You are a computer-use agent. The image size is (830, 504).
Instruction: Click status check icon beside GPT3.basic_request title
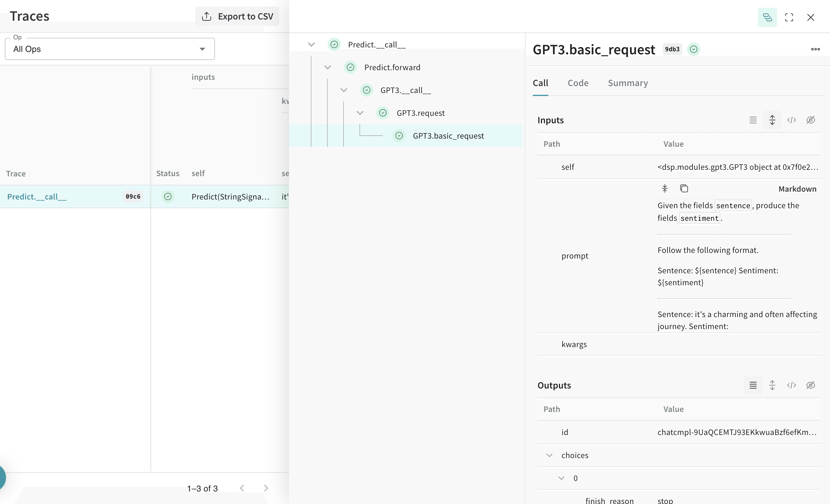(694, 49)
